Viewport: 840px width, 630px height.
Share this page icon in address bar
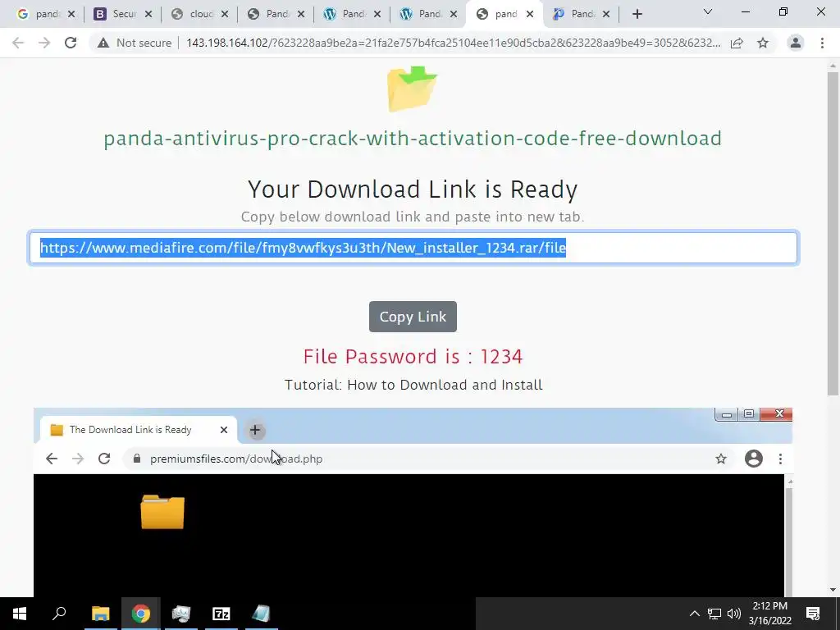737,43
